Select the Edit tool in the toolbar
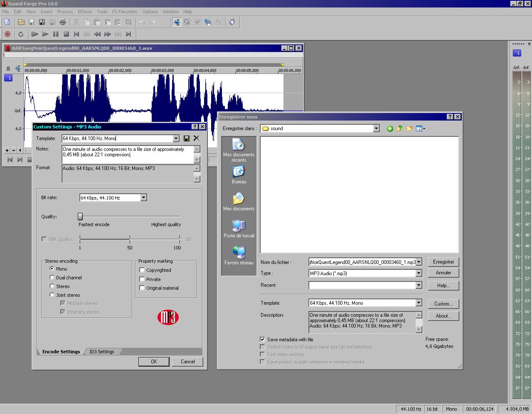The height and width of the screenshot is (414, 532). (177, 22)
